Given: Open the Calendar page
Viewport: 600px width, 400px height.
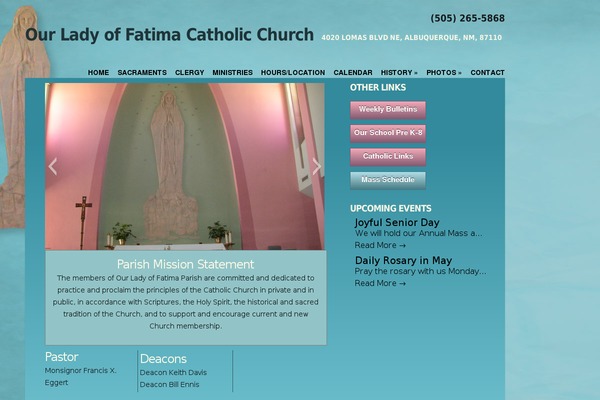Looking at the screenshot, I should point(353,72).
